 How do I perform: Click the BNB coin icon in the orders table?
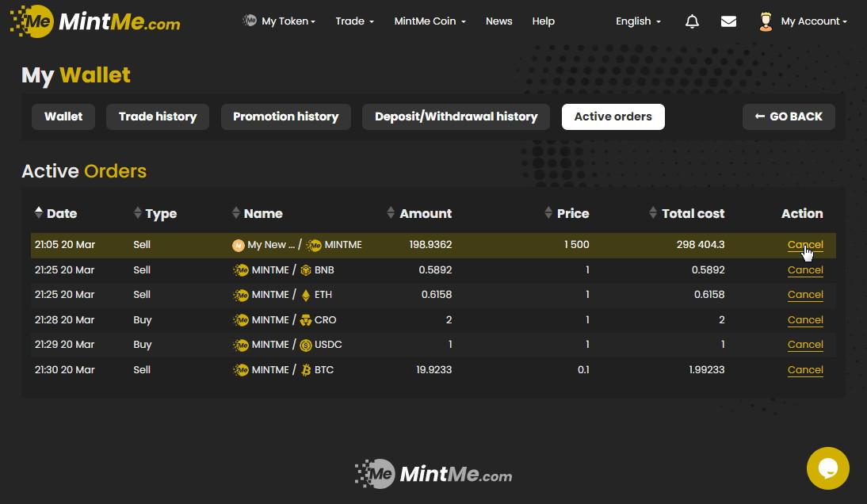click(306, 270)
